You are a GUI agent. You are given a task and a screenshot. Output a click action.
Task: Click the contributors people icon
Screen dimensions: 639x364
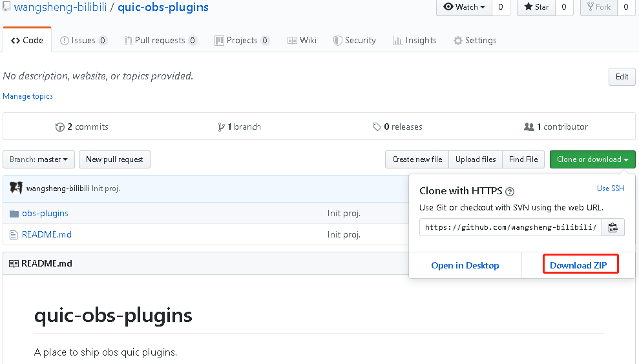(x=529, y=127)
